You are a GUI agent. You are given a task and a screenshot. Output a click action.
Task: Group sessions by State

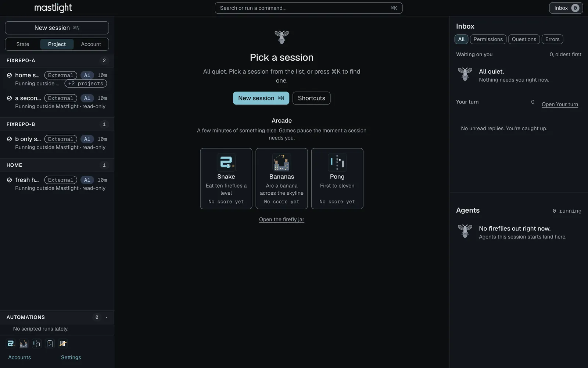point(23,44)
